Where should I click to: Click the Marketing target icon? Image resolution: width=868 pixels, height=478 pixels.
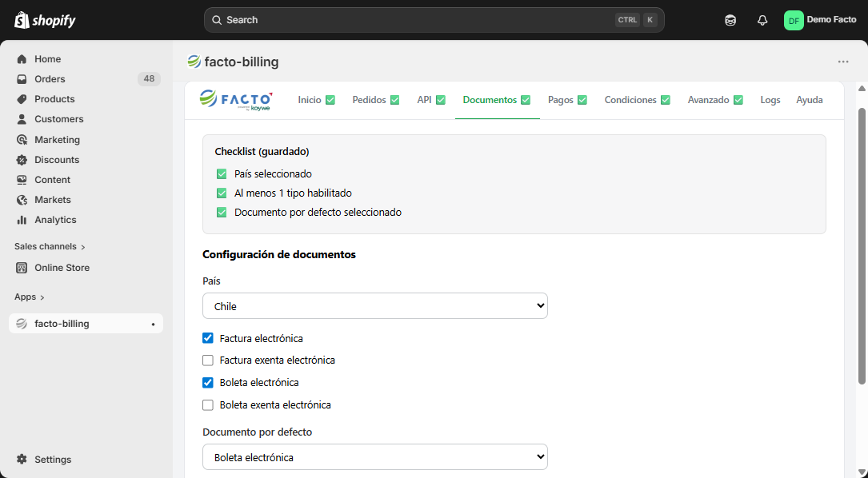(x=22, y=139)
